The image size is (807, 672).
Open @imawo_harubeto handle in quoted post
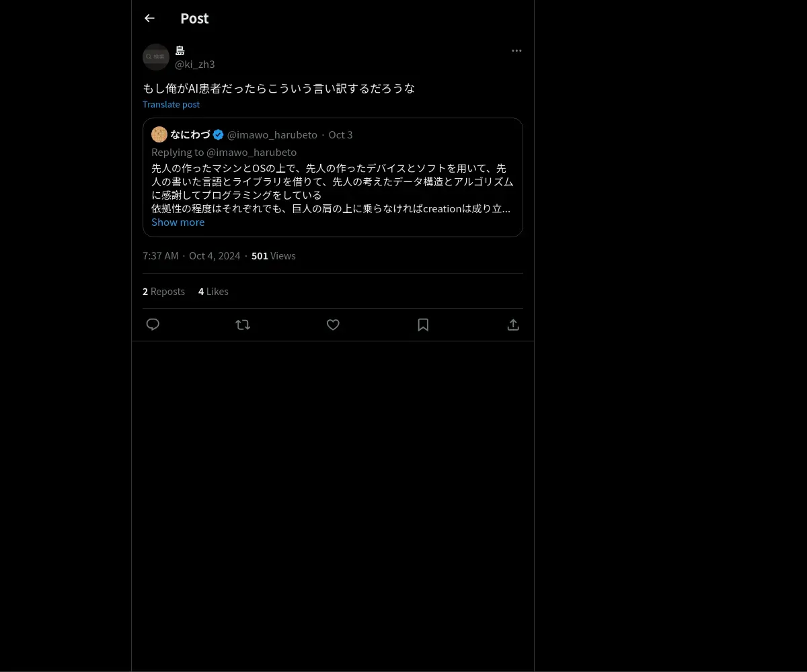(272, 134)
